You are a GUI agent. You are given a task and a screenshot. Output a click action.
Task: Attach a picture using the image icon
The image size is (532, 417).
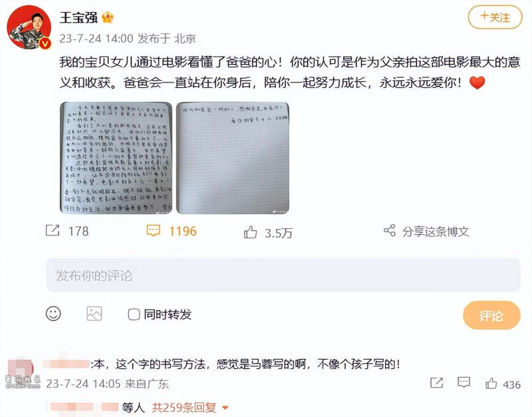click(94, 313)
